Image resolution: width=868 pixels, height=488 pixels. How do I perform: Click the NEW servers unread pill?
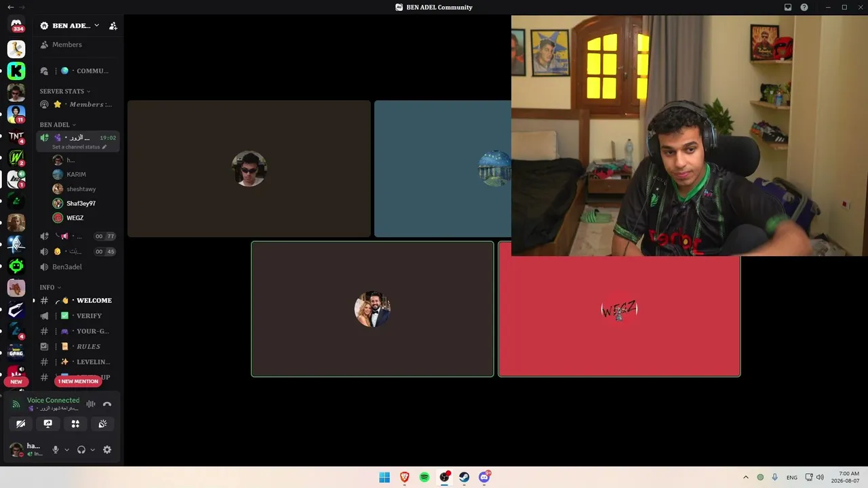point(16,382)
